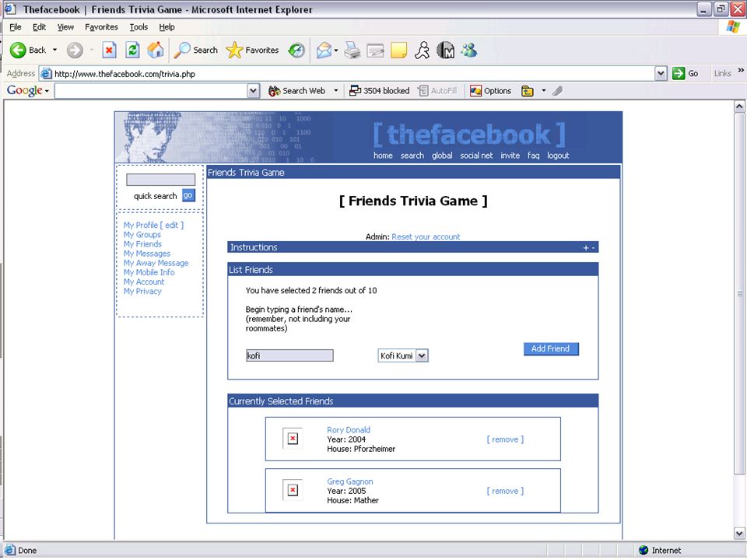
Task: Open Greg Gagnon profile link
Action: 349,481
